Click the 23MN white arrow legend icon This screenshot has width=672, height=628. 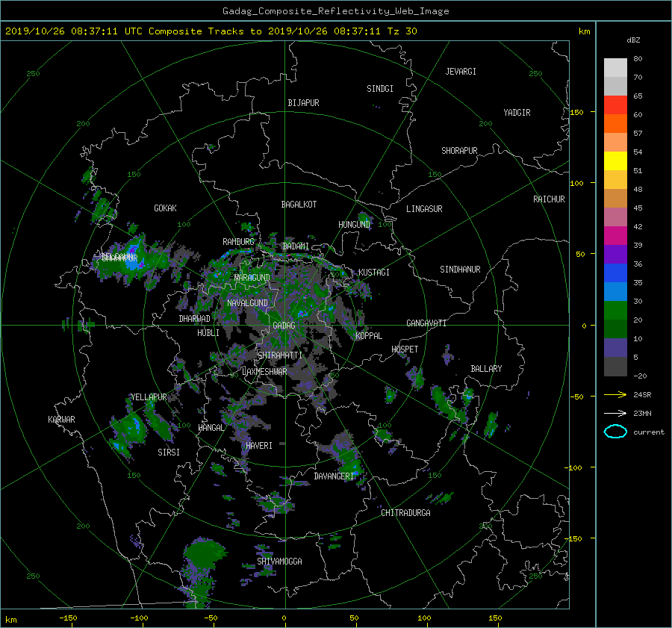615,413
